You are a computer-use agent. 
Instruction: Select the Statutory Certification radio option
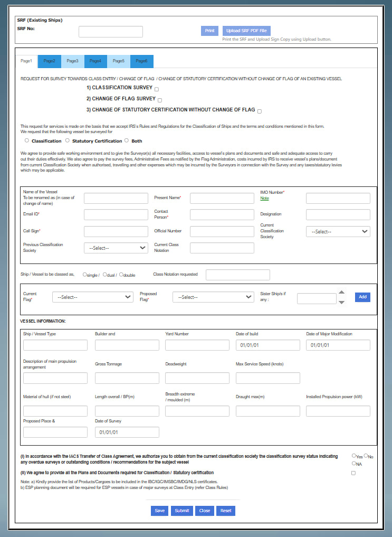point(68,141)
